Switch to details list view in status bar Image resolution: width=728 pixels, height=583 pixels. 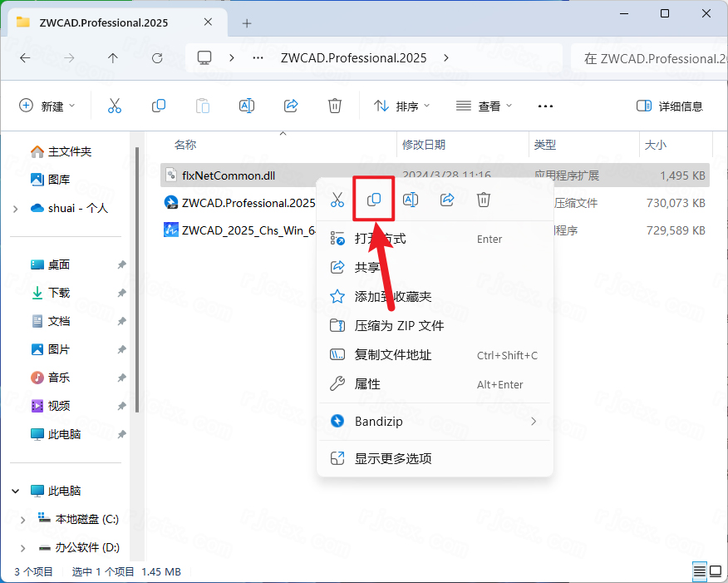(700, 571)
